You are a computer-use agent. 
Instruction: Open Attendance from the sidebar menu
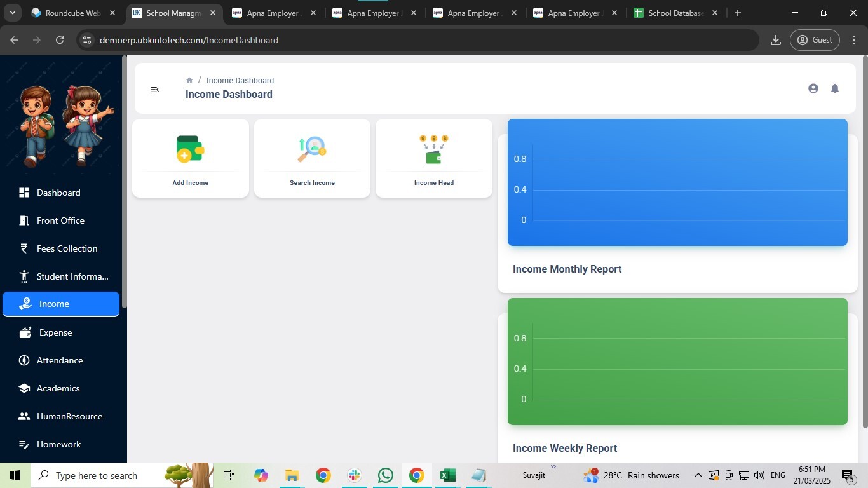pyautogui.click(x=60, y=360)
